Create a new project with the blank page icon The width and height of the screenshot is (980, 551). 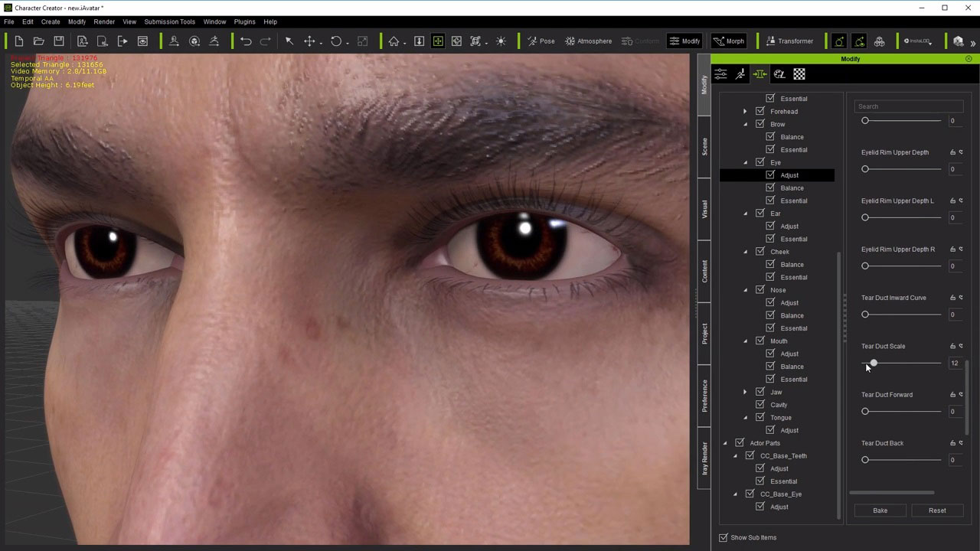(x=19, y=41)
